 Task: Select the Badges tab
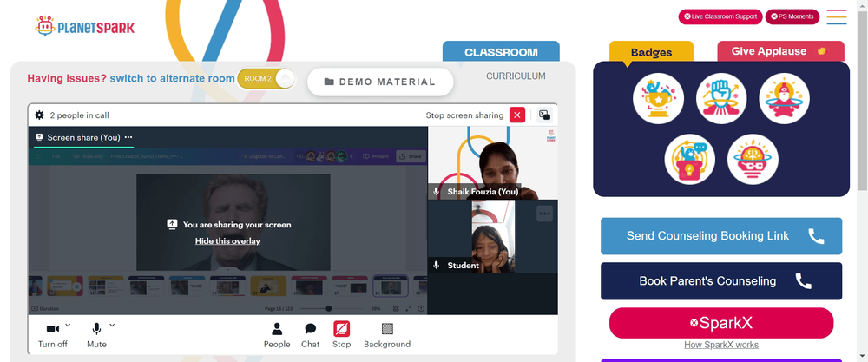[651, 52]
